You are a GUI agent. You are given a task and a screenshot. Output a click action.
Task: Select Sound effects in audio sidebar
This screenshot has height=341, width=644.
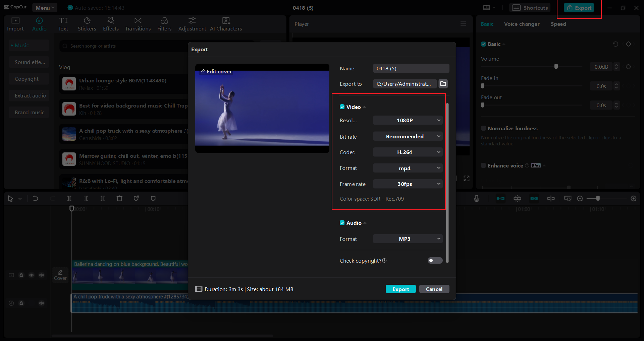coord(29,62)
